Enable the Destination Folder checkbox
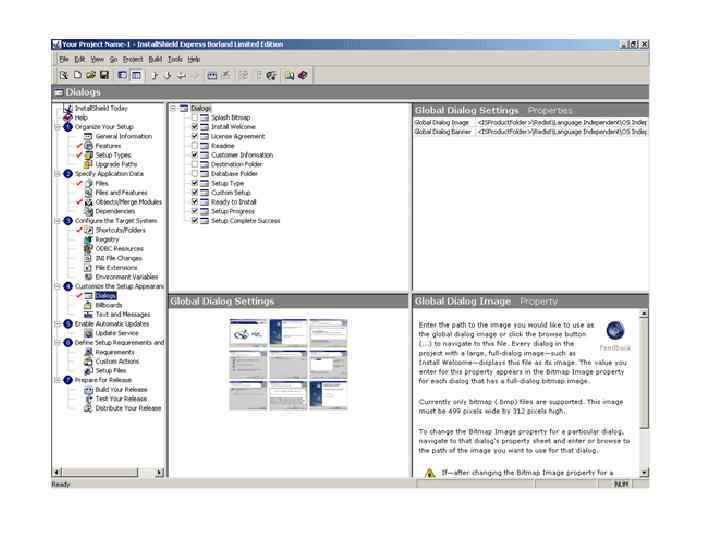This screenshot has width=720, height=540. (x=195, y=164)
